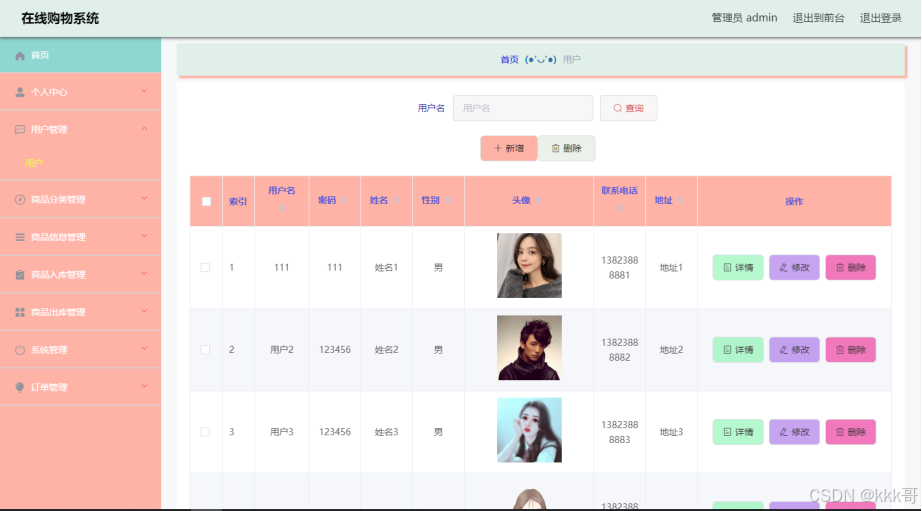The image size is (922, 511).
Task: Click the home icon beside 首页
Action: pos(20,56)
